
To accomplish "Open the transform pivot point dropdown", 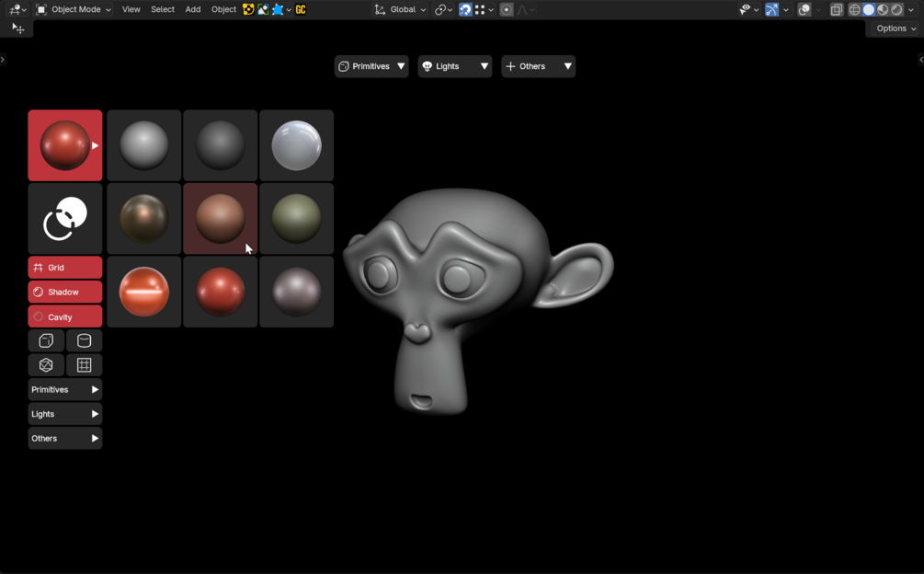I will [x=443, y=9].
